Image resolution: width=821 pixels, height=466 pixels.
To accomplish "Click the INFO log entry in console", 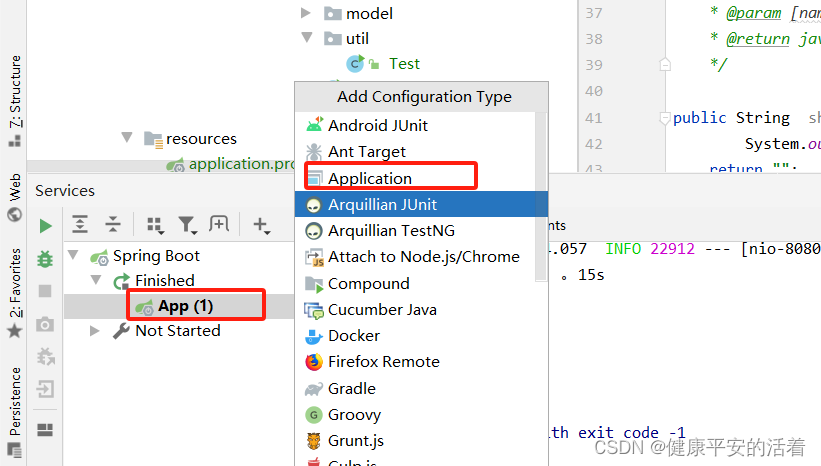I will pyautogui.click(x=623, y=249).
